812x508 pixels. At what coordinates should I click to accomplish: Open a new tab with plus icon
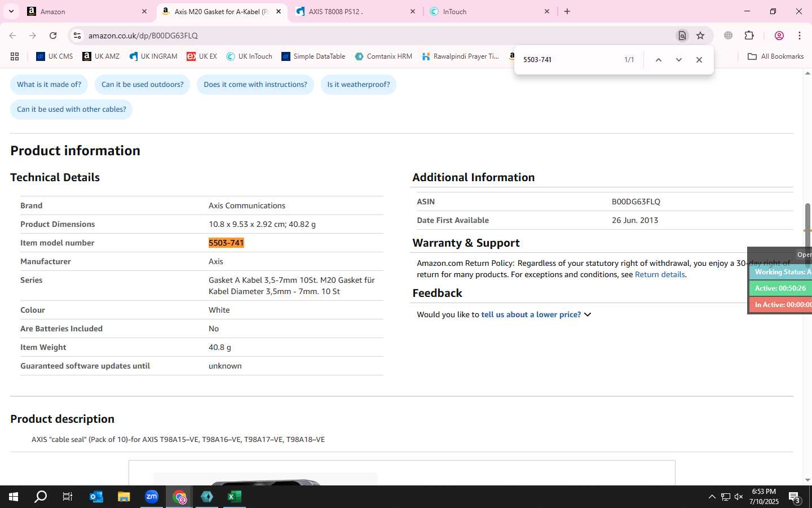click(x=567, y=11)
